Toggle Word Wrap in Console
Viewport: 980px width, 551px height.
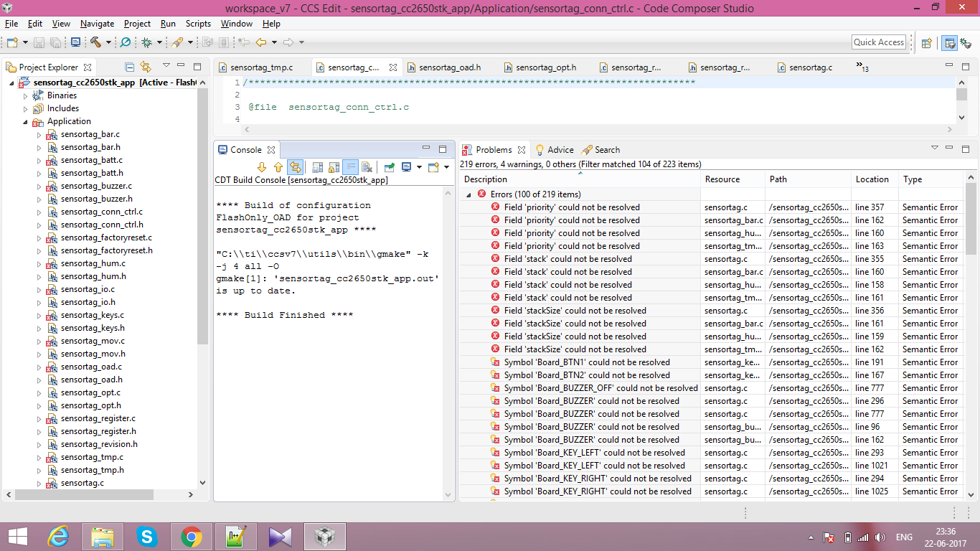[x=350, y=167]
